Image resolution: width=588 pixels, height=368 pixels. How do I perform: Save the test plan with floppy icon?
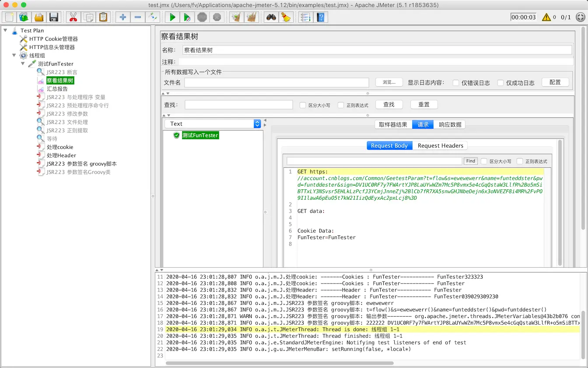coord(54,17)
